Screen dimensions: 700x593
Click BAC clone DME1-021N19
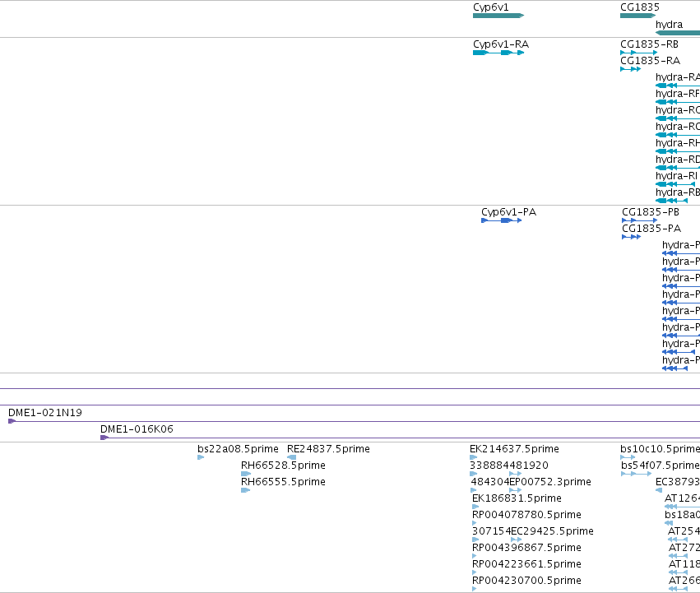point(354,421)
